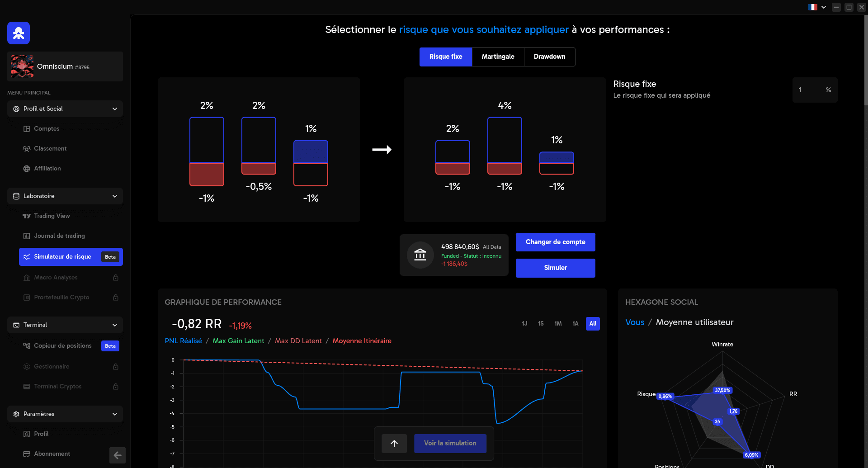Open Trading View from sidebar
Viewport: 868px width, 468px height.
pyautogui.click(x=52, y=216)
